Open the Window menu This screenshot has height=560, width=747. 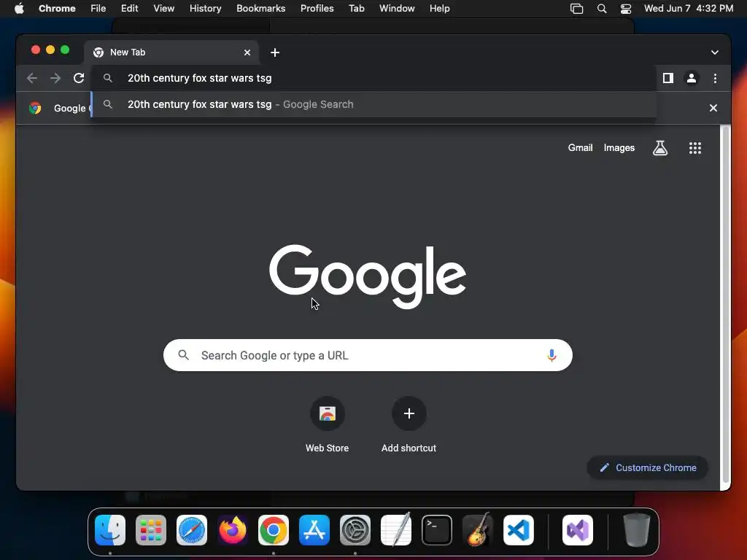point(397,9)
